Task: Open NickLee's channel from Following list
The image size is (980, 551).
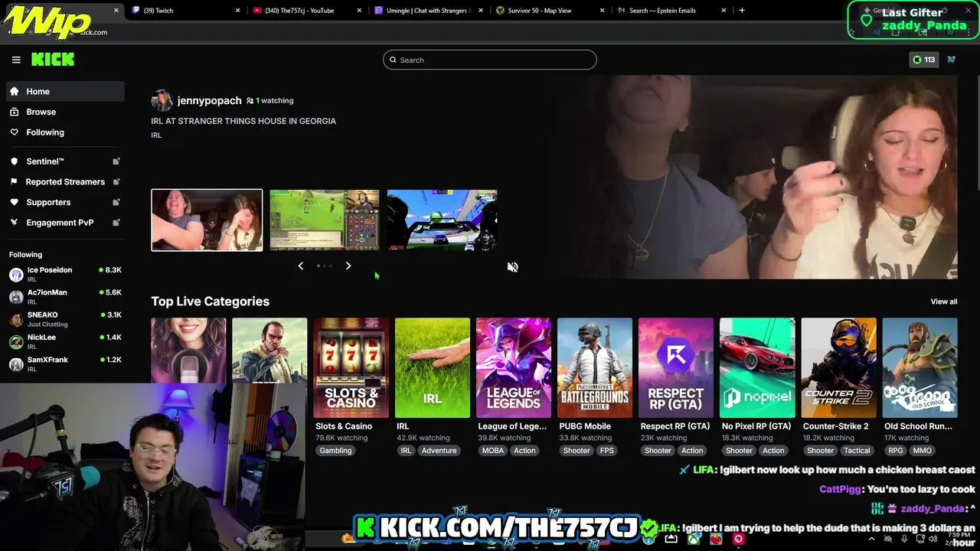Action: [x=65, y=342]
